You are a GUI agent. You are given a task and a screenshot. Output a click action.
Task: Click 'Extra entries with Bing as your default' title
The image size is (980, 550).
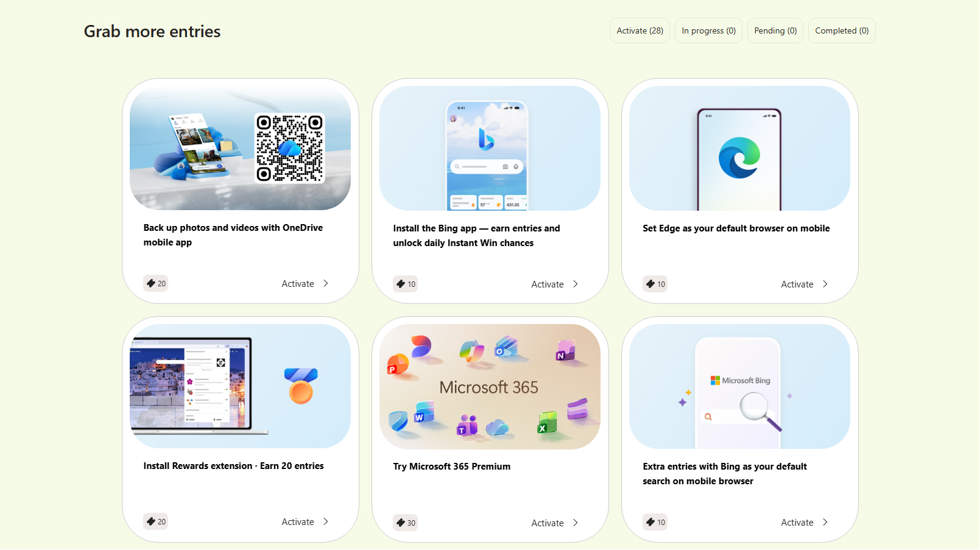click(725, 473)
